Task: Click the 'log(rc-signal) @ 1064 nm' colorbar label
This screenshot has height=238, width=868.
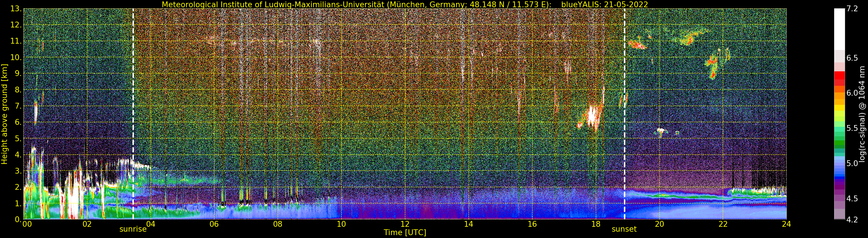Action: coord(862,114)
